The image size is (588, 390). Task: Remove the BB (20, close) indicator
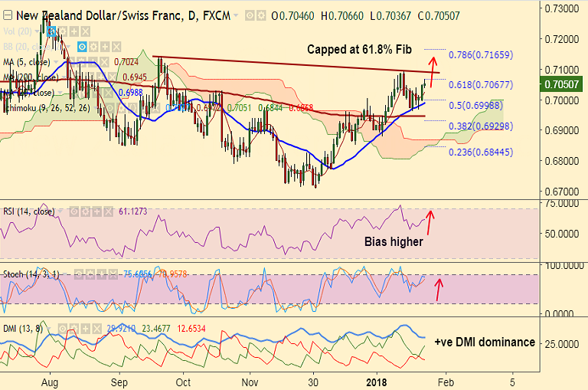116,47
